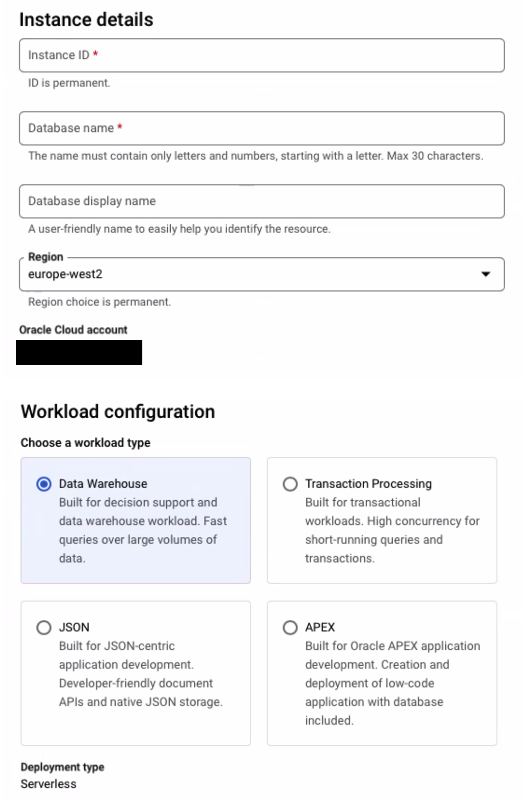Select the Transaction Processing radio button
The width and height of the screenshot is (524, 812).
coord(290,484)
